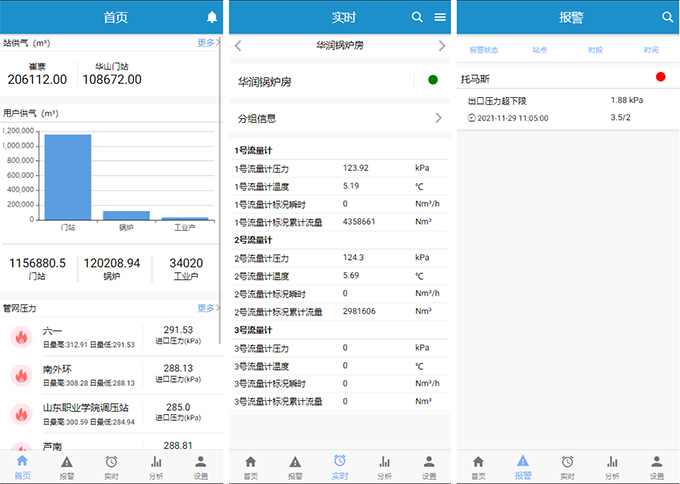Open the 报警状态 filter dropdown
This screenshot has height=484, width=680.
(x=484, y=49)
